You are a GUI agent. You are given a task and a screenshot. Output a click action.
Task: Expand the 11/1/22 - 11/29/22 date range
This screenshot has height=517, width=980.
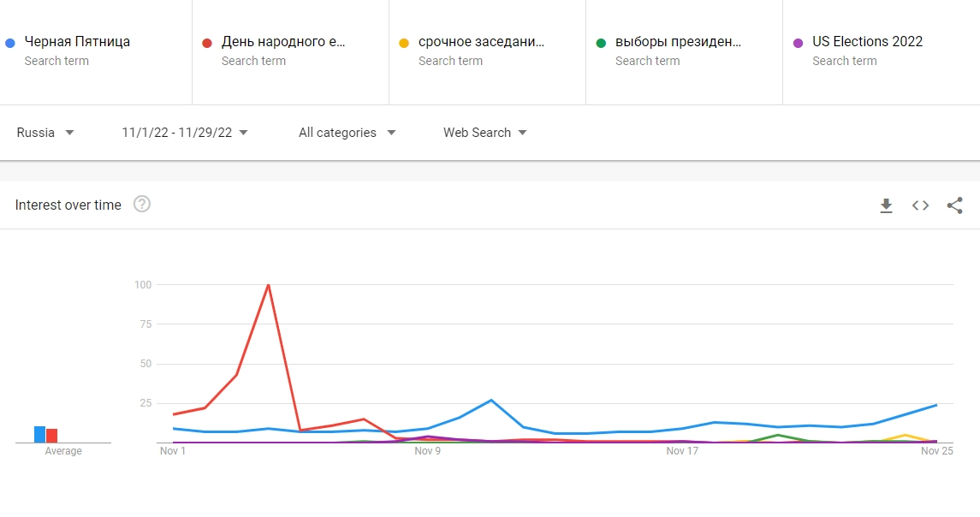(x=185, y=133)
